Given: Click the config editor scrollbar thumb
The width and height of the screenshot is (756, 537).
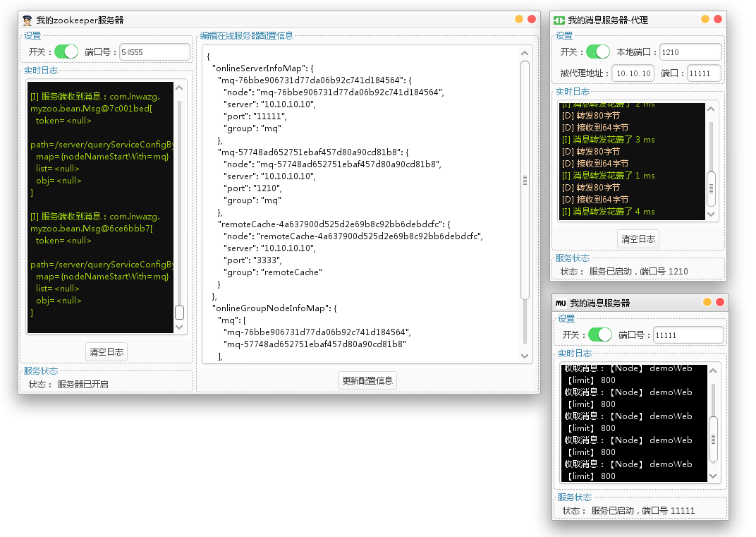Looking at the screenshot, I should coord(525,181).
